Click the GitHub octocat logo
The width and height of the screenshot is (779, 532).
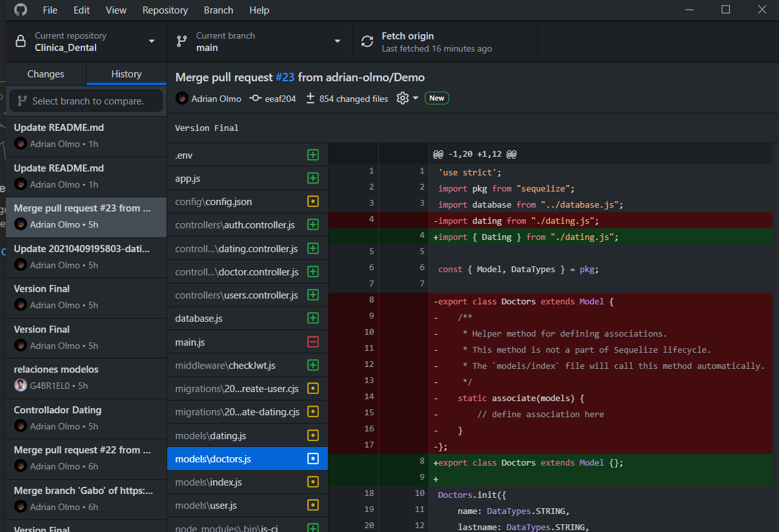point(20,10)
